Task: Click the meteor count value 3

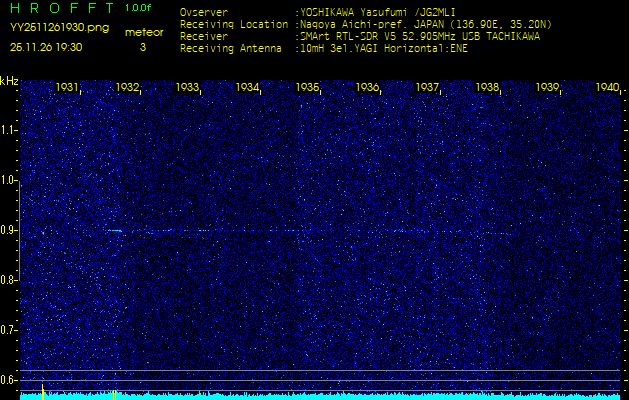Action: [142, 46]
